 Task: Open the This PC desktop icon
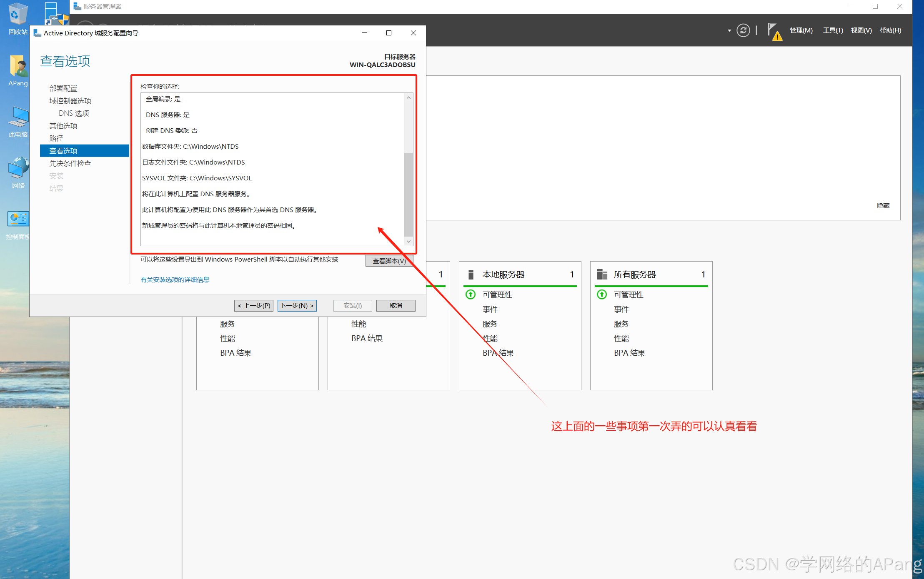click(18, 118)
